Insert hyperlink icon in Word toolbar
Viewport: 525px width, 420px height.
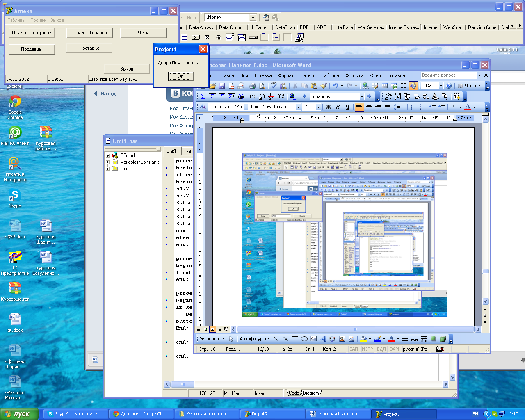pos(365,86)
